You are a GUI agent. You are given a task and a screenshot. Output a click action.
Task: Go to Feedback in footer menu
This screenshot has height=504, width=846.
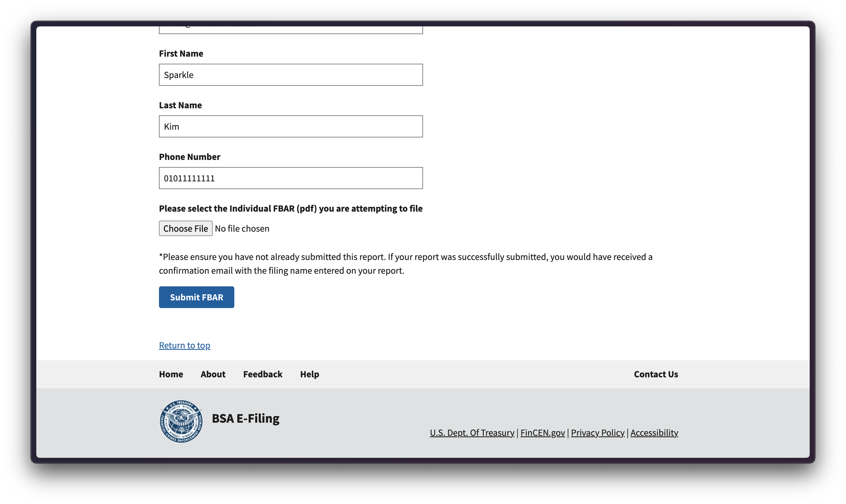263,374
